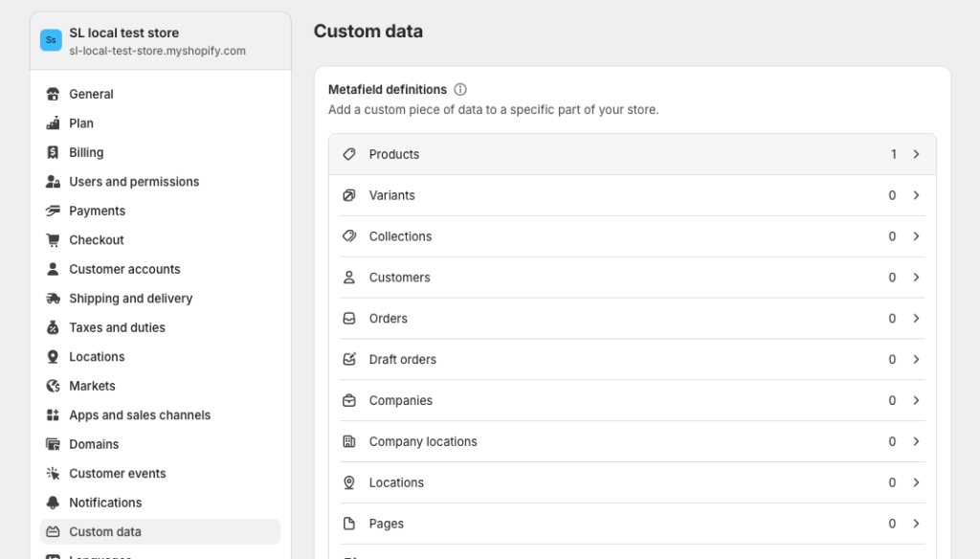Select the Notifications sidebar item
This screenshot has width=980, height=559.
105,503
